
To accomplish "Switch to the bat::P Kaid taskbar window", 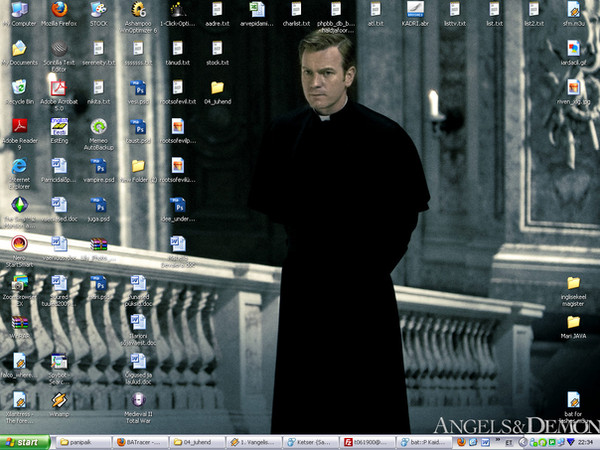I will click(425, 442).
